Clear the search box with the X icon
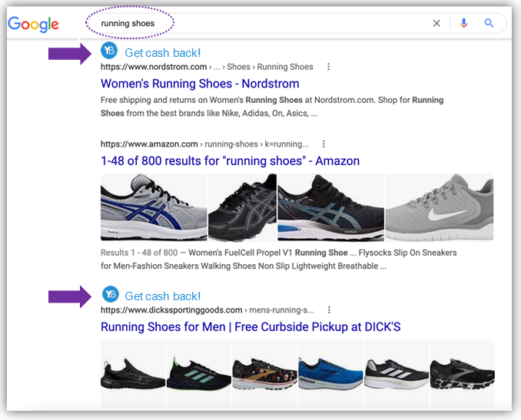This screenshot has height=420, width=521. click(x=436, y=23)
